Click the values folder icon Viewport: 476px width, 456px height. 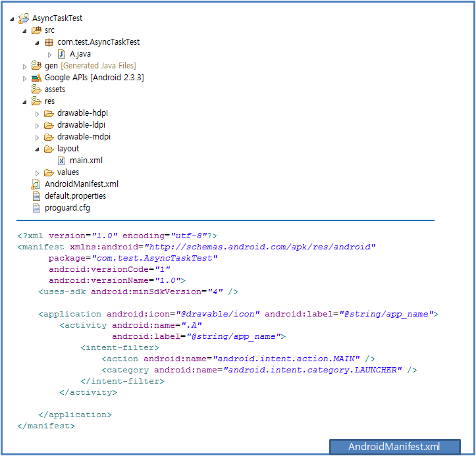point(49,172)
